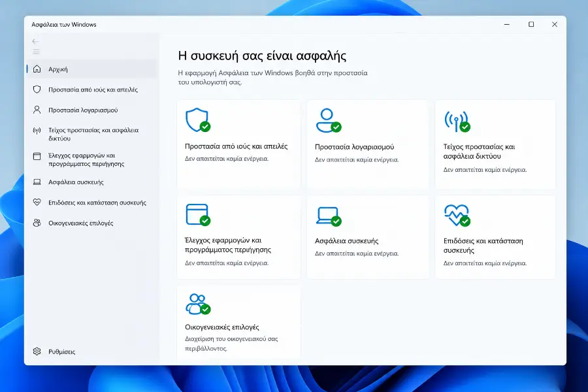This screenshot has height=392, width=588.
Task: Maximize the Windows Security window
Action: (x=531, y=24)
